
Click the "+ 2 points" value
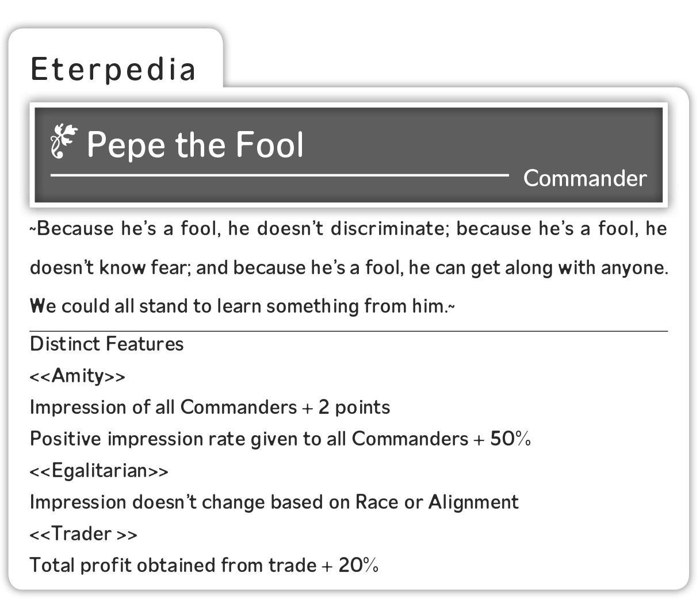coord(346,408)
